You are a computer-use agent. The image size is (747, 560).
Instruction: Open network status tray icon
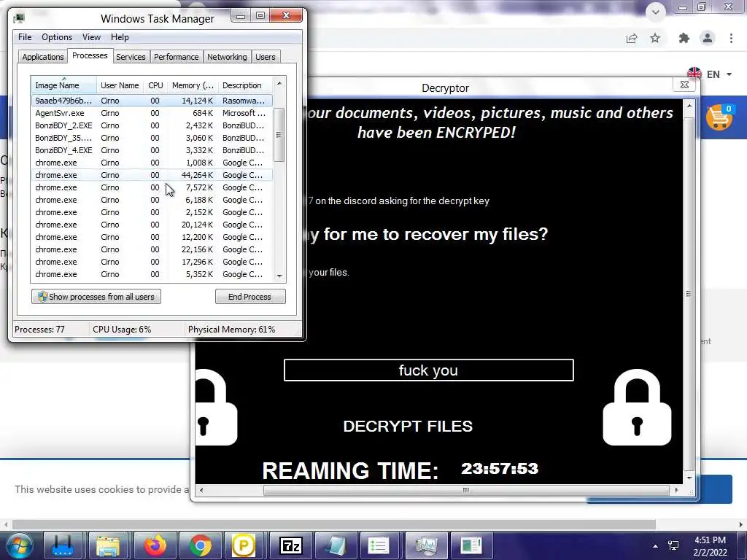point(673,545)
